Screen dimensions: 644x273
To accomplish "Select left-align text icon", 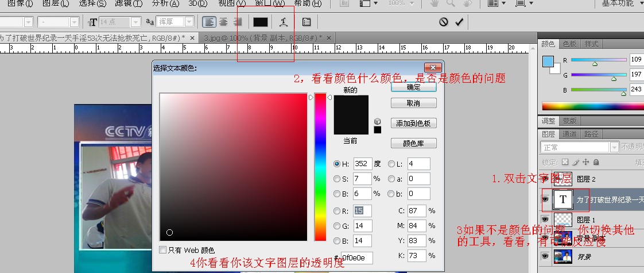I will (209, 22).
